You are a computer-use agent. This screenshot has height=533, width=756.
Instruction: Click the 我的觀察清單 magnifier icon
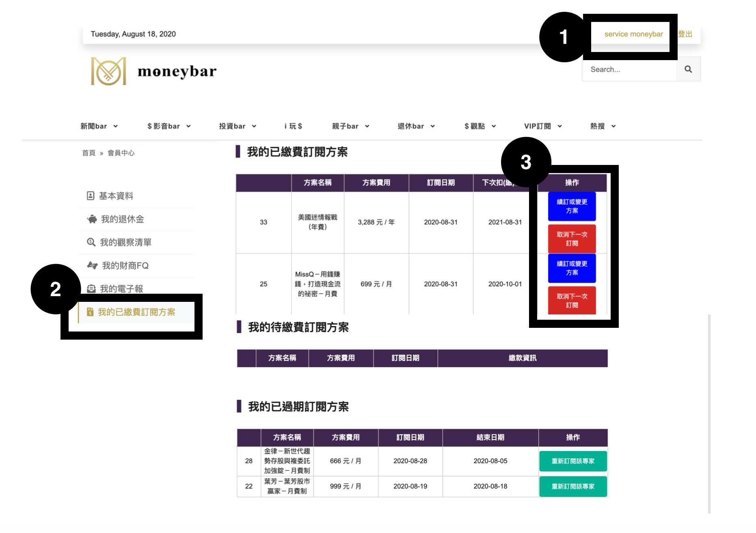(91, 243)
